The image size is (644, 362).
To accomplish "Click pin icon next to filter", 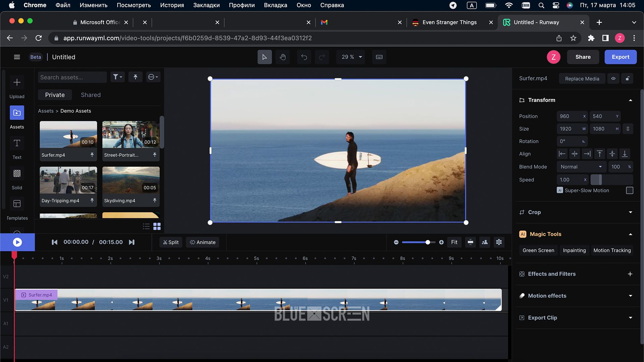I will coord(136,77).
